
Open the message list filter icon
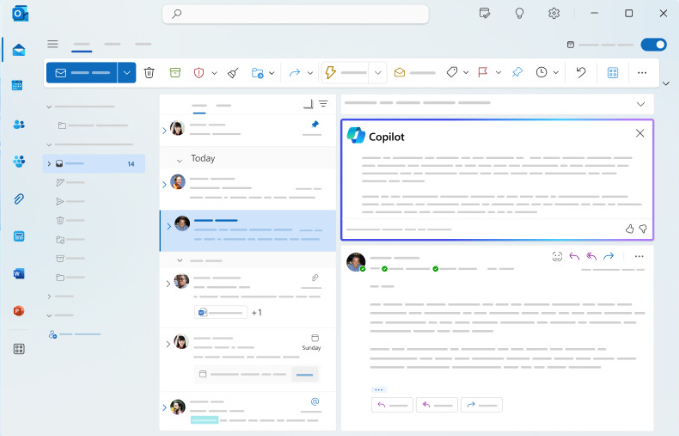[323, 104]
